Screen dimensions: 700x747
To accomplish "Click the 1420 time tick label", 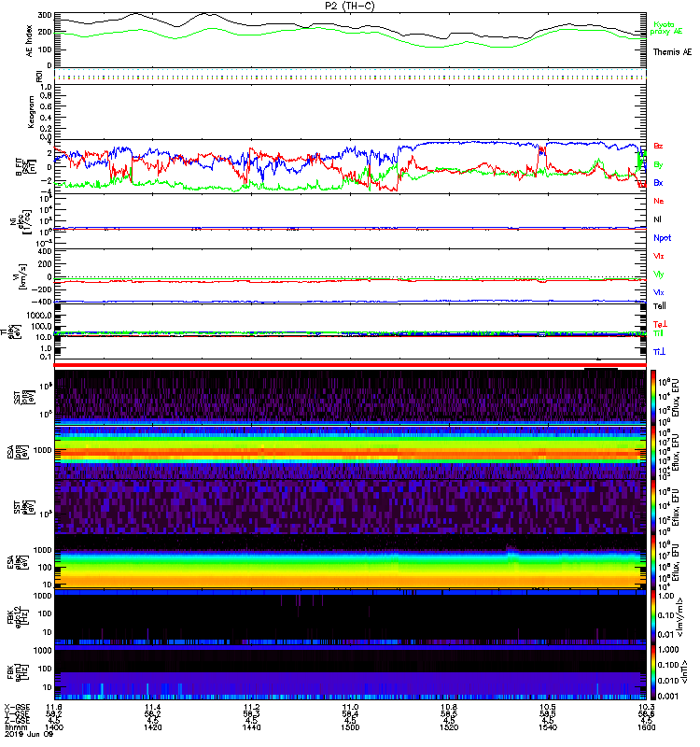I will click(x=152, y=727).
